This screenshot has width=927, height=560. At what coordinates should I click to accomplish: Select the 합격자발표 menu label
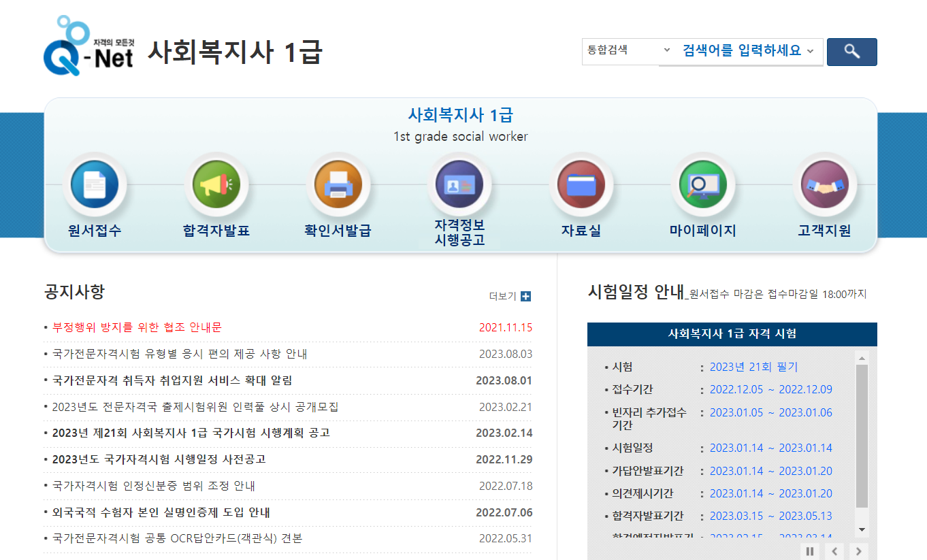216,231
